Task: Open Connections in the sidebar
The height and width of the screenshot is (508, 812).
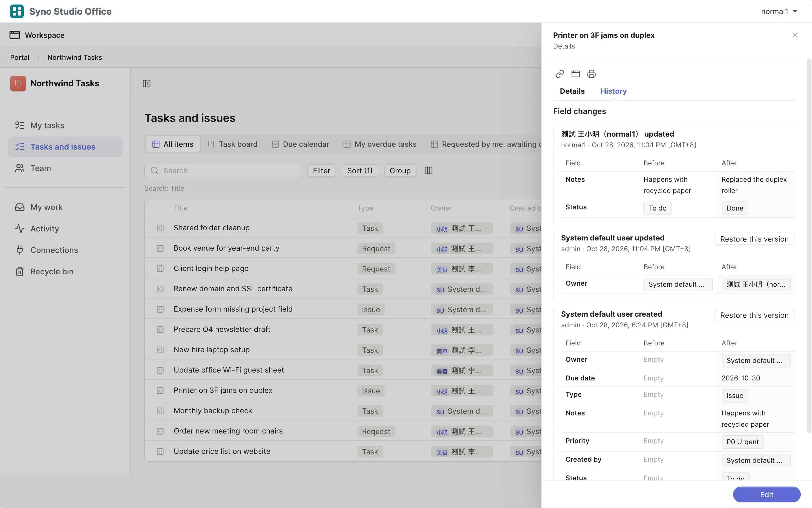Action: (65, 250)
